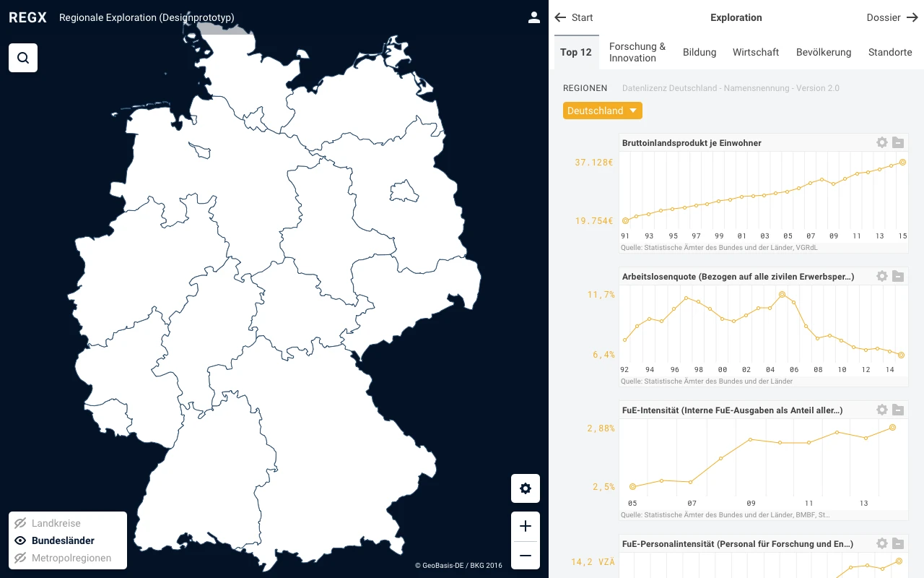Image resolution: width=924 pixels, height=578 pixels.
Task: Open the map search magnifier button
Action: (x=23, y=58)
